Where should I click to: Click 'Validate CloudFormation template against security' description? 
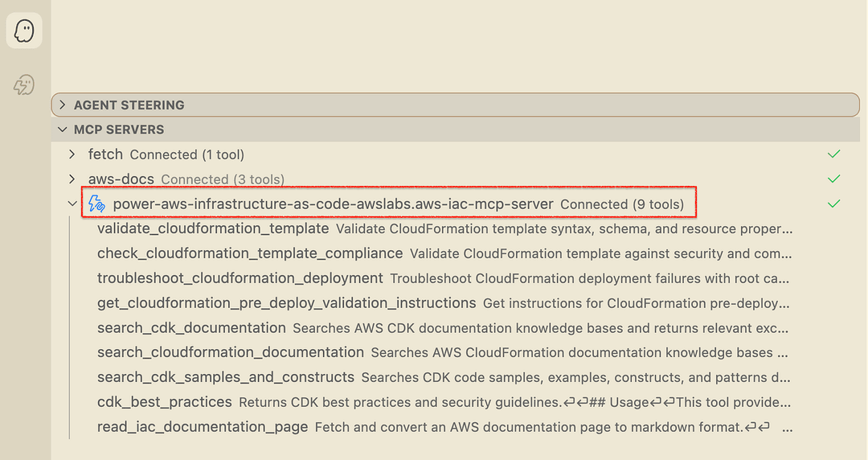coord(600,254)
